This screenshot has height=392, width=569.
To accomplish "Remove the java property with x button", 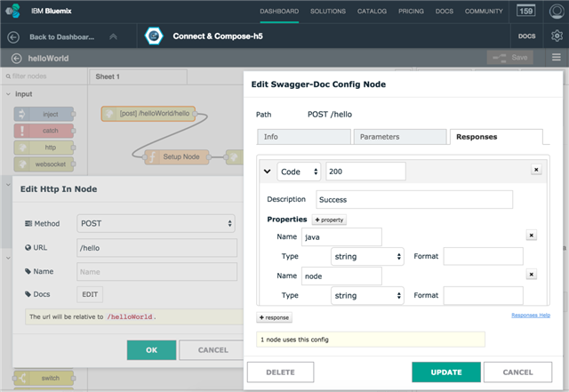I will click(532, 236).
